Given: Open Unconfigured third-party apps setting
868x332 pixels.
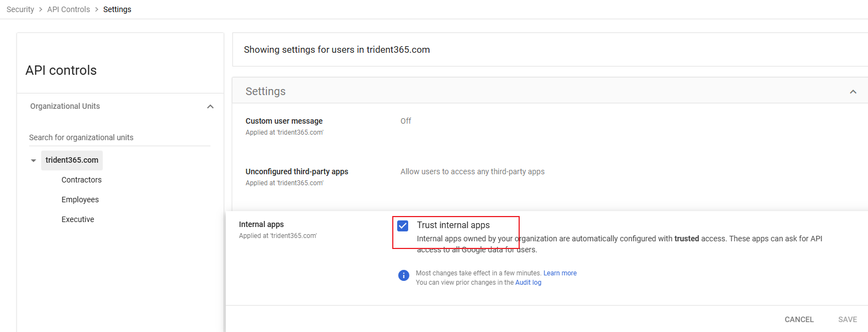Looking at the screenshot, I should [x=297, y=171].
